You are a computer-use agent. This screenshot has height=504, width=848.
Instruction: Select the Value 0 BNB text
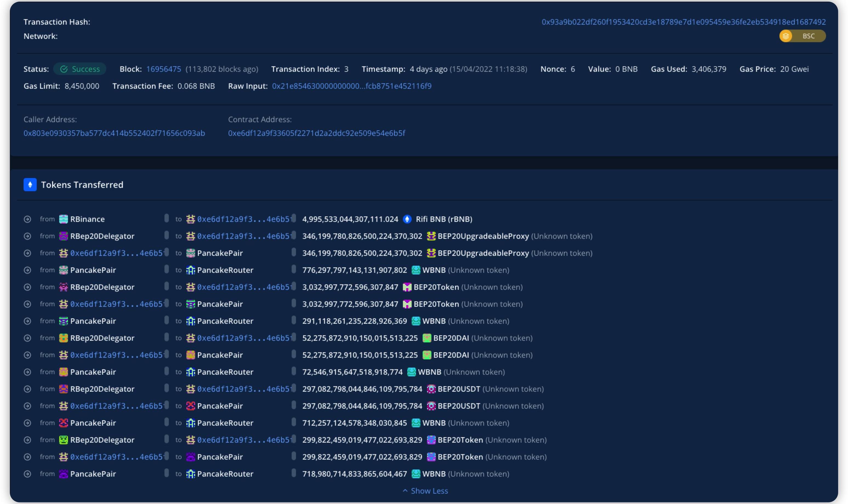coord(627,69)
